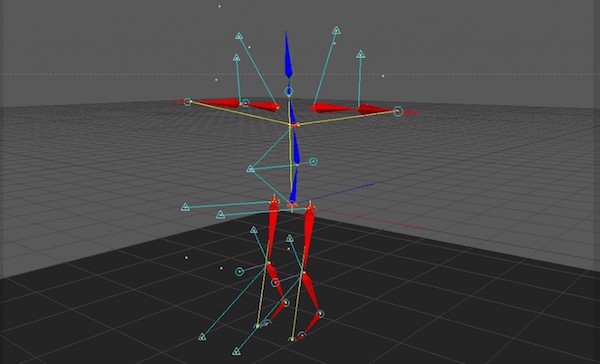This screenshot has height=364, width=600.
Task: Select the highest triangle control on the right
Action: coord(336,30)
